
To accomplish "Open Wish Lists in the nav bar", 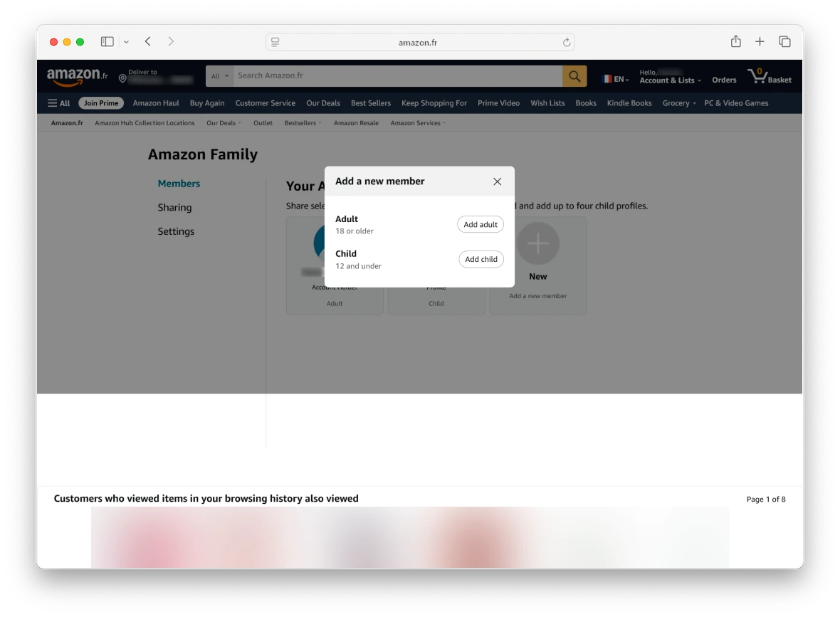I will 547,103.
